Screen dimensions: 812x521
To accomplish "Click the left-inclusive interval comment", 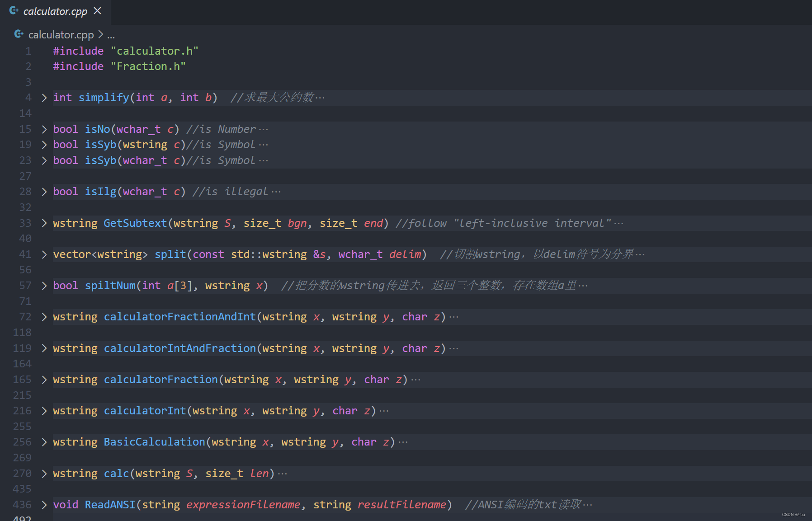I will tap(503, 223).
